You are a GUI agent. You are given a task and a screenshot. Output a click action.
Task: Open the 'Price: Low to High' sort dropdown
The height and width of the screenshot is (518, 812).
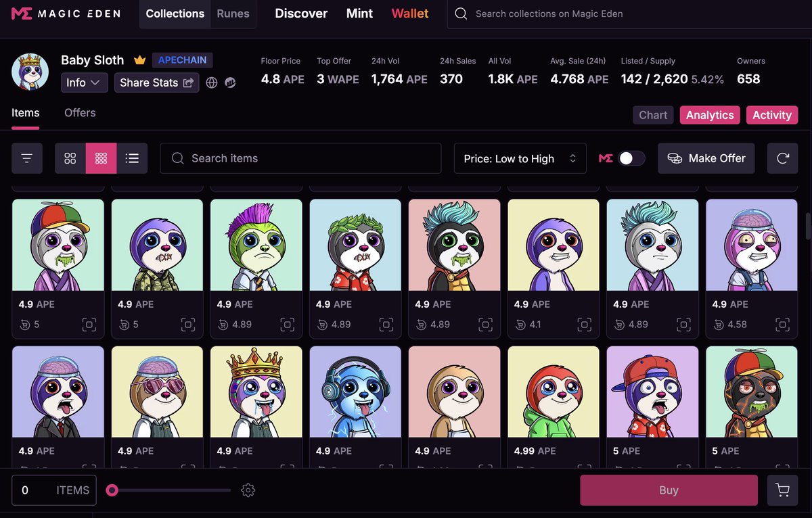click(520, 158)
